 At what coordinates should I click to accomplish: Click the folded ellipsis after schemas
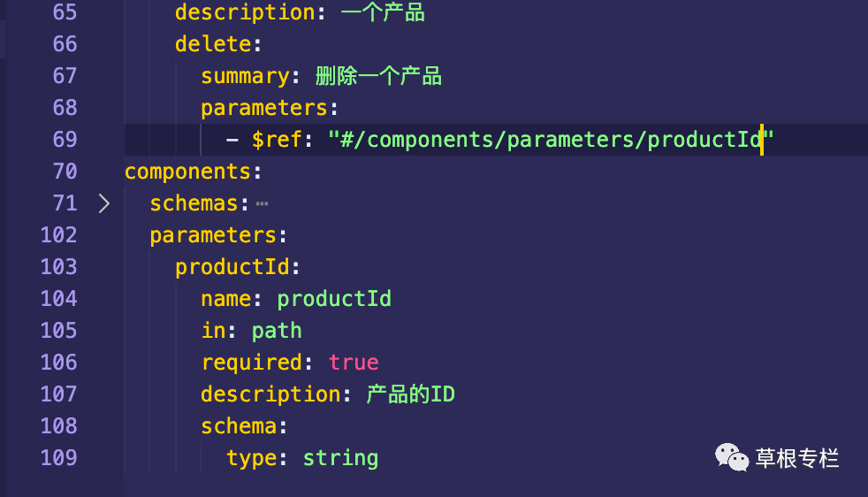pos(262,204)
